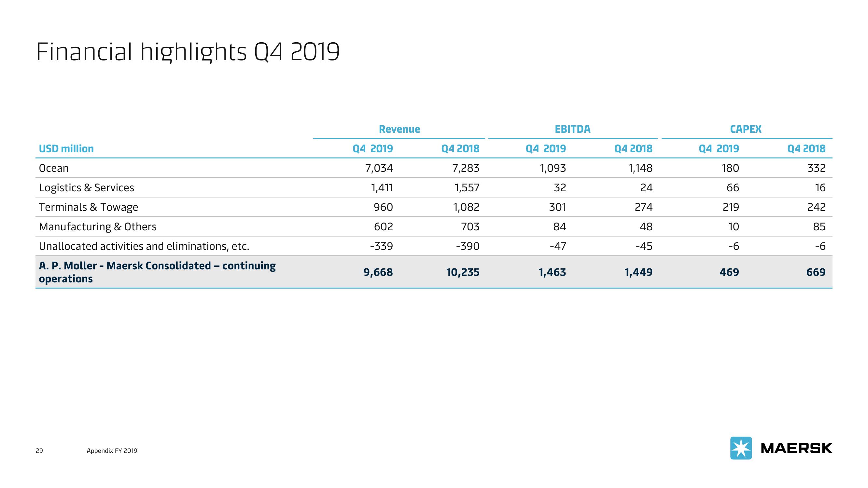Select Ocean CAPEX value 332
Screen dimensions: 868x488
[817, 168]
